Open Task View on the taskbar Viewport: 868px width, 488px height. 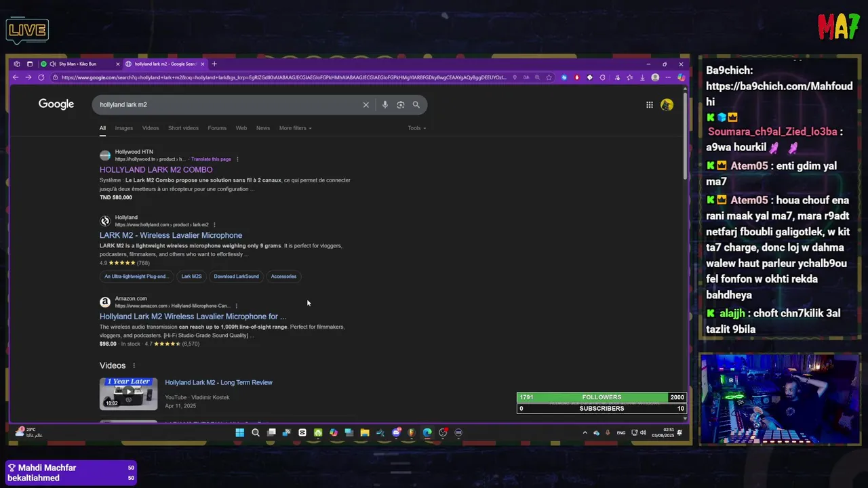(271, 432)
